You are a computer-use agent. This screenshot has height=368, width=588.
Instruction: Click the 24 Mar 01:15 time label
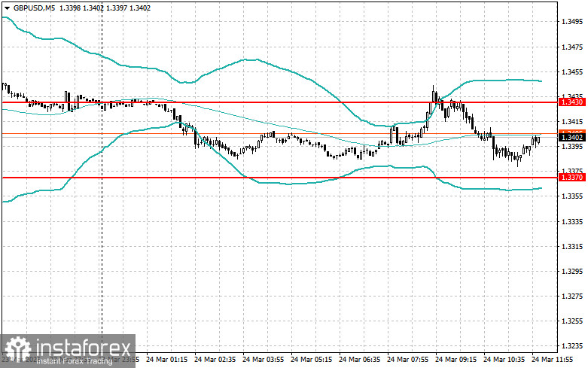pyautogui.click(x=167, y=360)
